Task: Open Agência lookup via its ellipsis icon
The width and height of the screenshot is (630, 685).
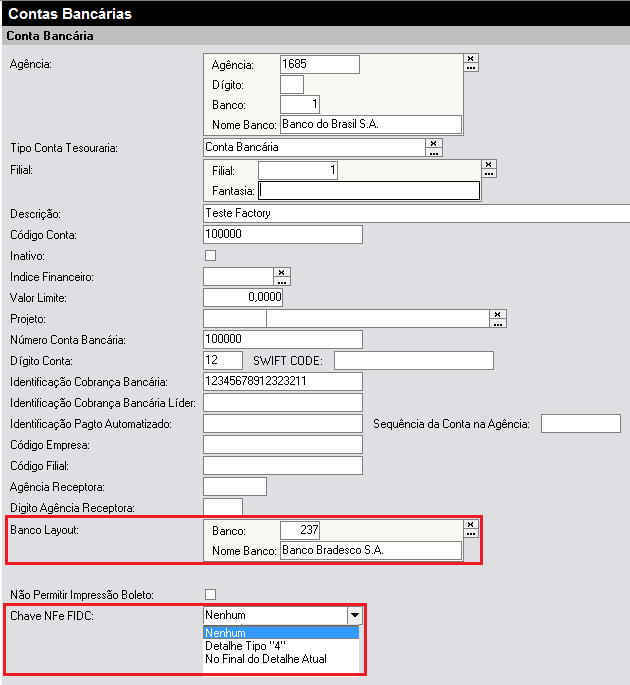Action: pyautogui.click(x=471, y=67)
